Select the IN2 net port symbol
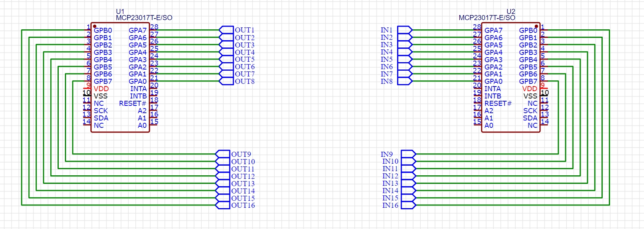The height and width of the screenshot is (229, 644). pyautogui.click(x=405, y=37)
